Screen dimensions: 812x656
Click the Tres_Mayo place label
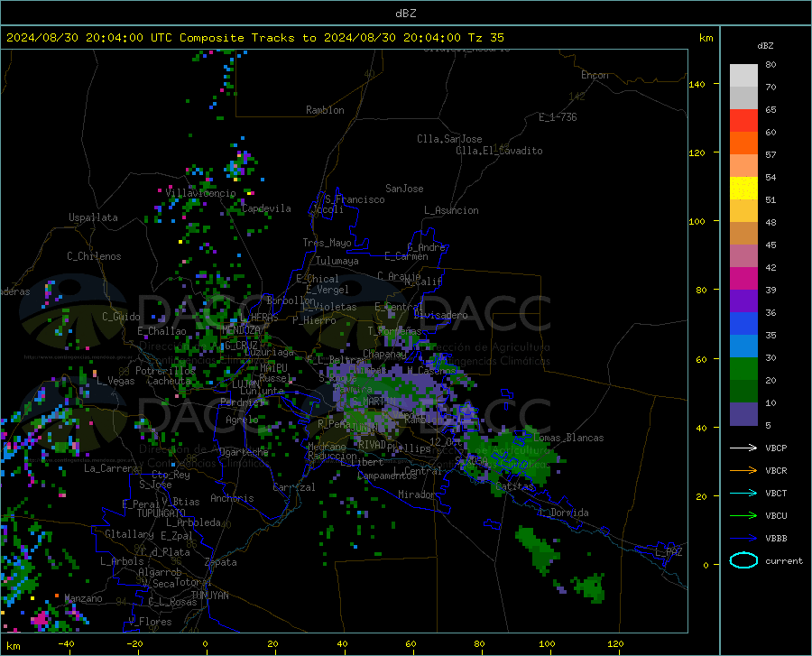coord(327,243)
